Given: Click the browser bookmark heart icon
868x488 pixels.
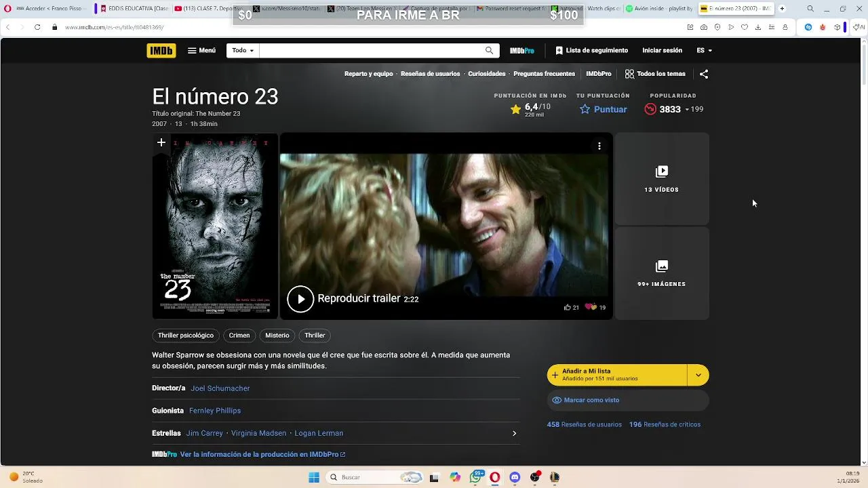Looking at the screenshot, I should pos(745,27).
